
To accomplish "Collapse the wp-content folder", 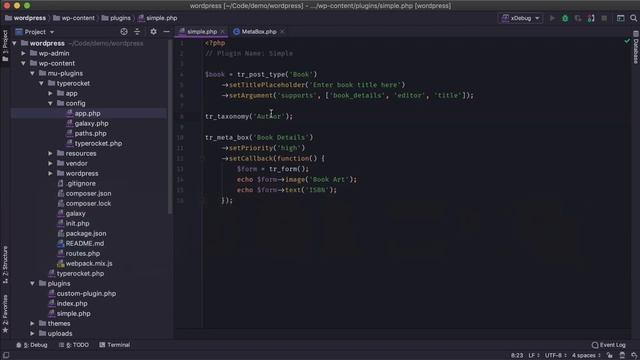I will [23, 63].
